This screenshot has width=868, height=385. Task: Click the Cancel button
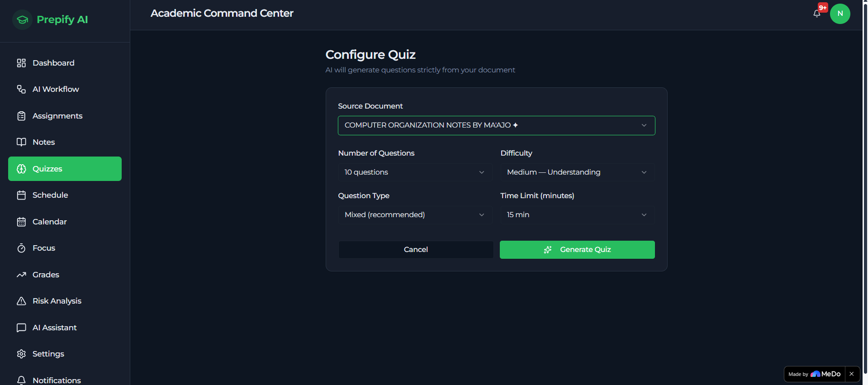click(x=416, y=250)
